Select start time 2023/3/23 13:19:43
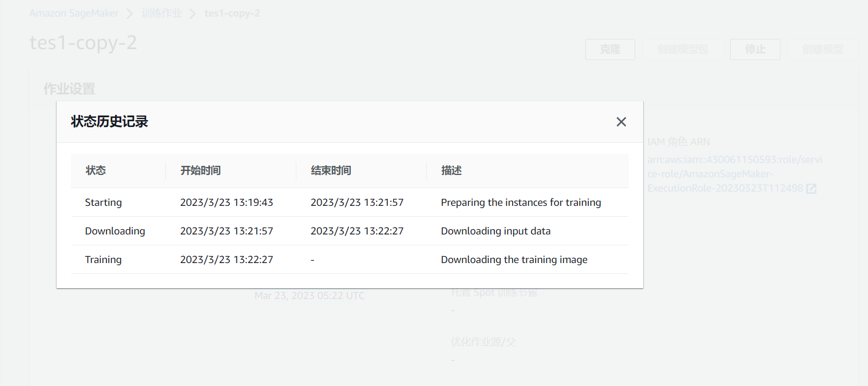 pos(227,202)
